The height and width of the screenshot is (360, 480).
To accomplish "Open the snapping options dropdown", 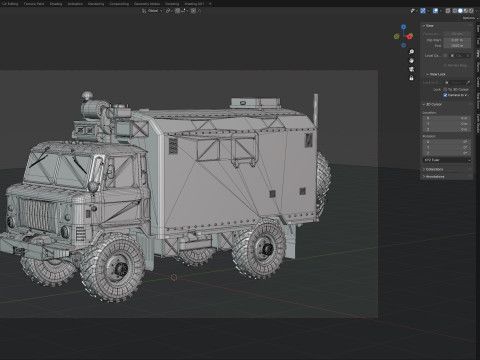I will click(185, 11).
